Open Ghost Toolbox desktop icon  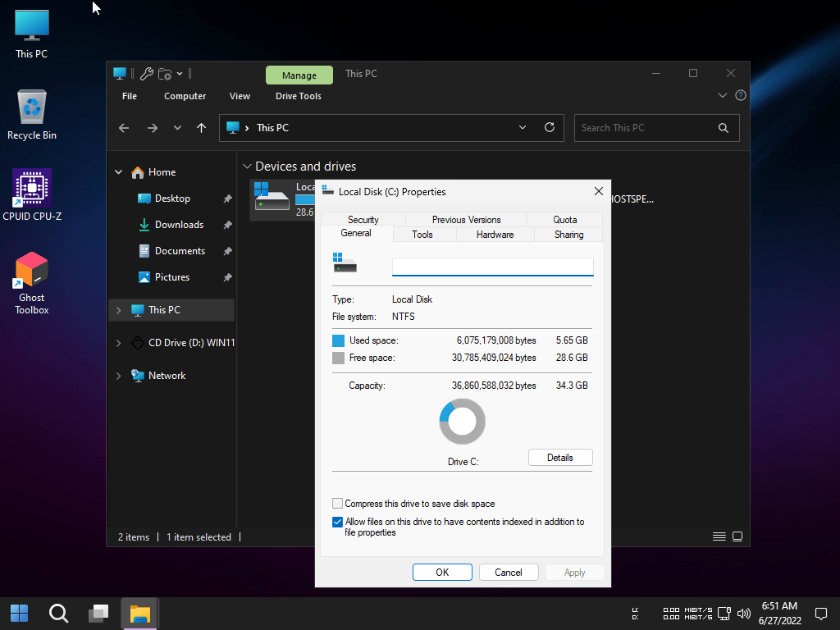pos(32,272)
